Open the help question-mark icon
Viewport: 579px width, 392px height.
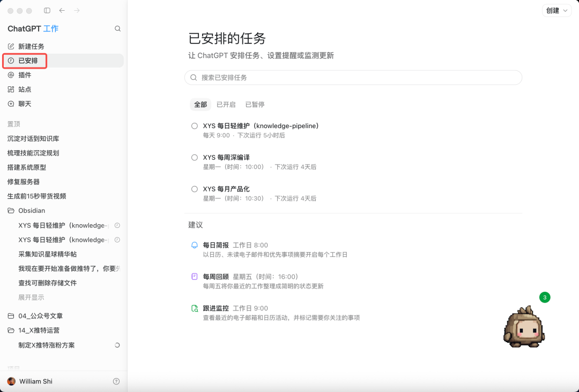pyautogui.click(x=116, y=381)
